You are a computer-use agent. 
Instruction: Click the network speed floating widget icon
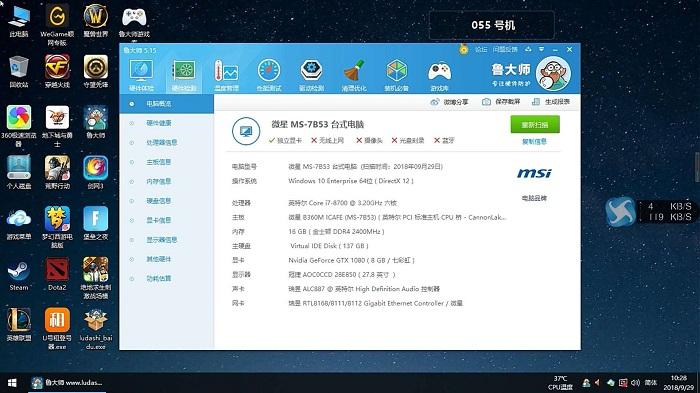click(620, 212)
